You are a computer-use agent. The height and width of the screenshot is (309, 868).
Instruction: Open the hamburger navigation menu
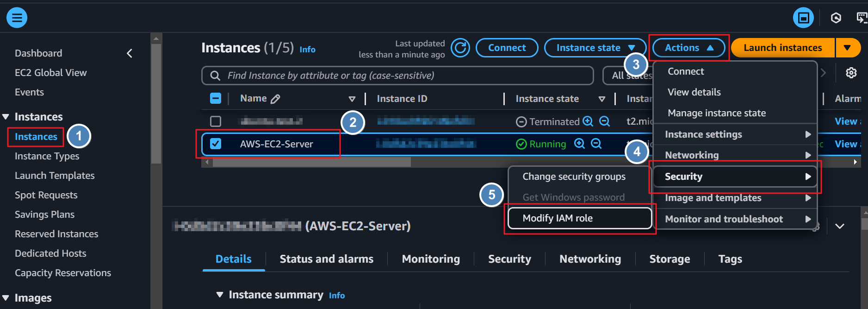pyautogui.click(x=17, y=18)
